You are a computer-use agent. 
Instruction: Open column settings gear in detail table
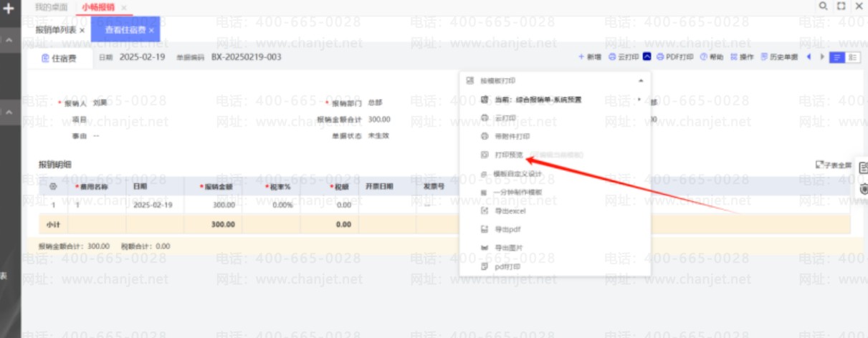point(53,186)
